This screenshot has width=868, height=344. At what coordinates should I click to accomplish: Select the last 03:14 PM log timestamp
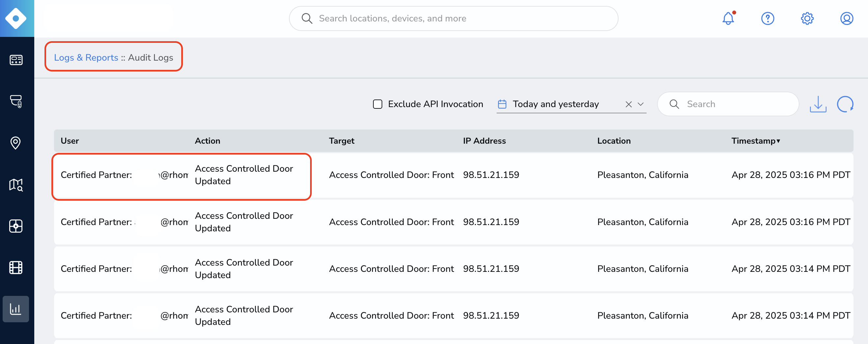(x=791, y=316)
